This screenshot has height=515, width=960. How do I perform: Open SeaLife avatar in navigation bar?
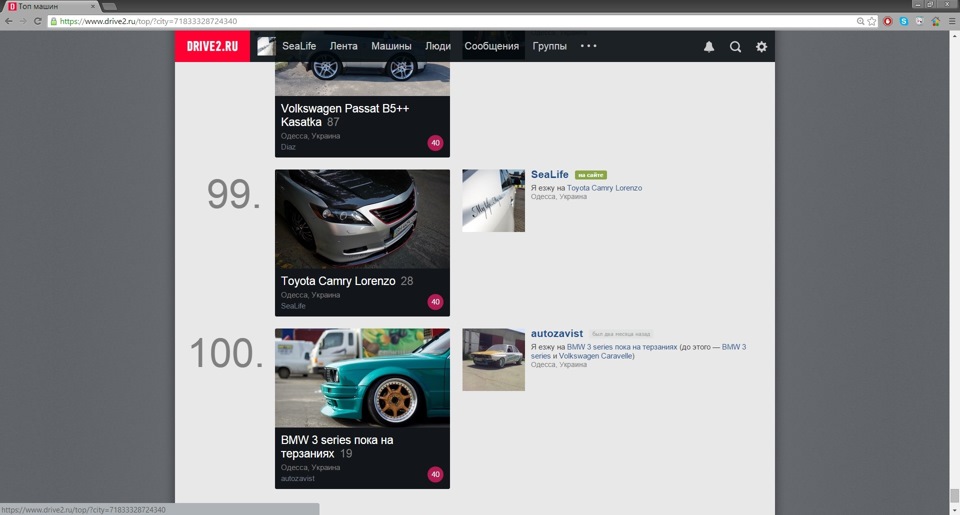266,46
